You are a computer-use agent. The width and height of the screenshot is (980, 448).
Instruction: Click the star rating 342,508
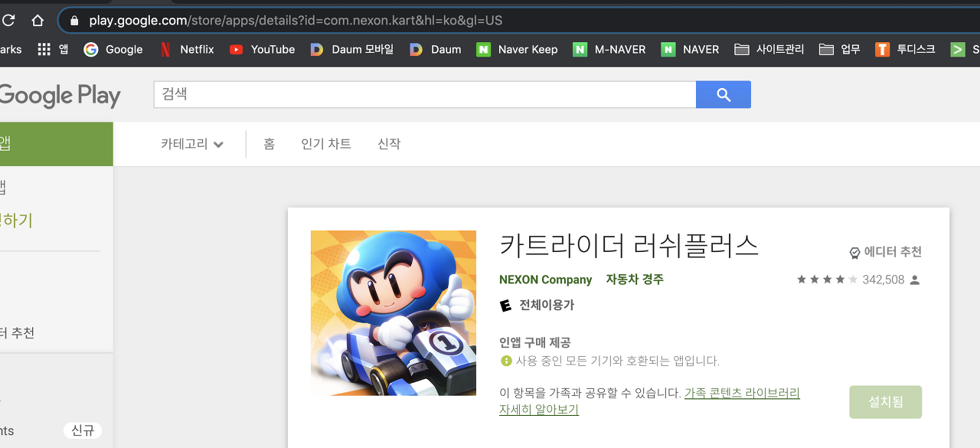(x=858, y=280)
